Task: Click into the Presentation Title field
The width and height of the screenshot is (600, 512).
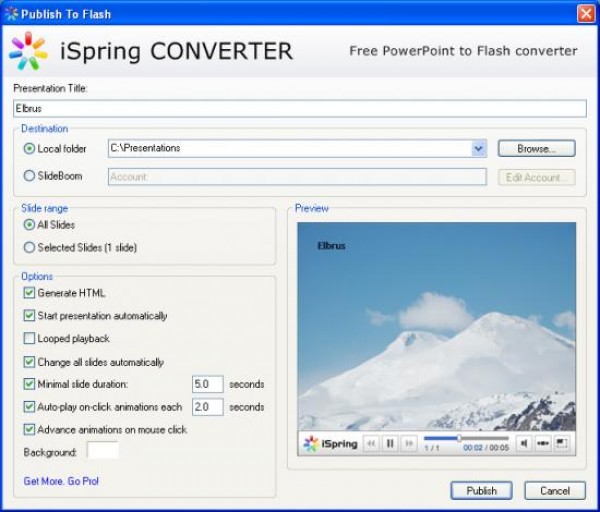Action: tap(300, 109)
